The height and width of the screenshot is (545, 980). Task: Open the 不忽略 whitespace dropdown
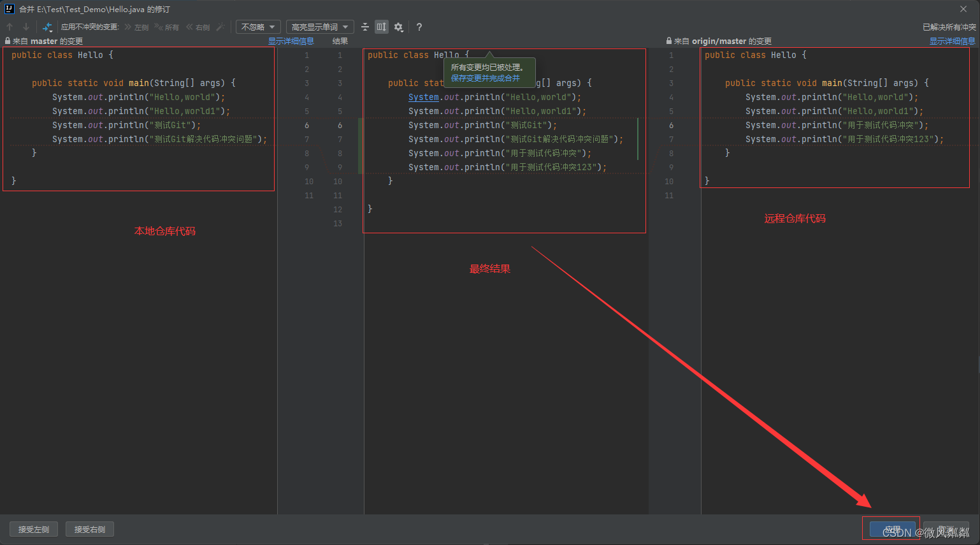258,27
